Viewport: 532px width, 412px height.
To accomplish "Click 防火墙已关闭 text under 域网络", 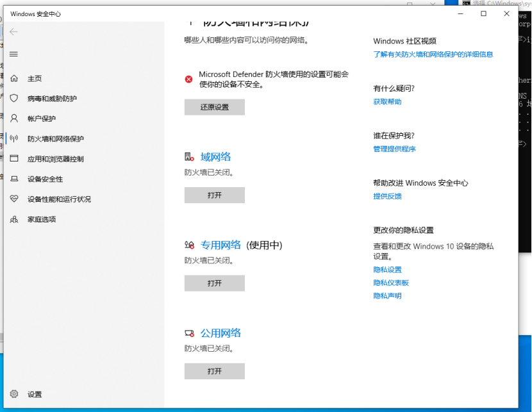I will click(x=209, y=172).
